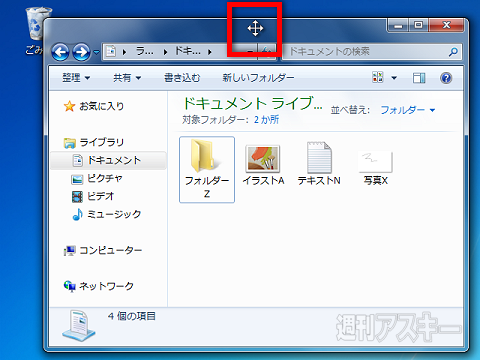Viewport: 480px width, 360px height.
Task: Click the magnifier search icon
Action: pyautogui.click(x=453, y=52)
